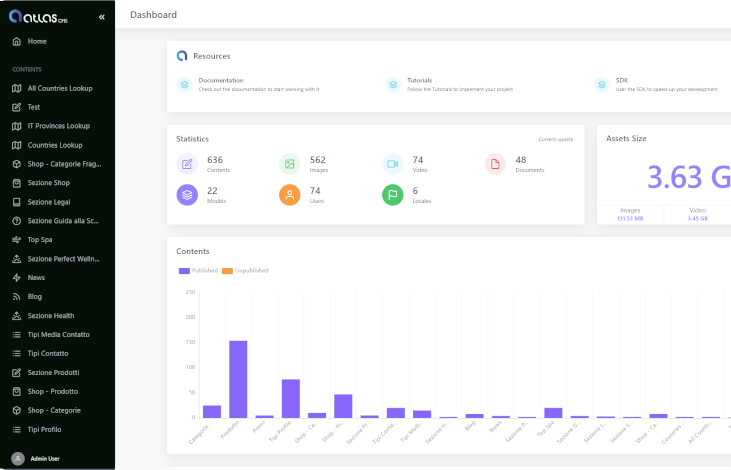Click the Locales statistic flag icon

[392, 195]
